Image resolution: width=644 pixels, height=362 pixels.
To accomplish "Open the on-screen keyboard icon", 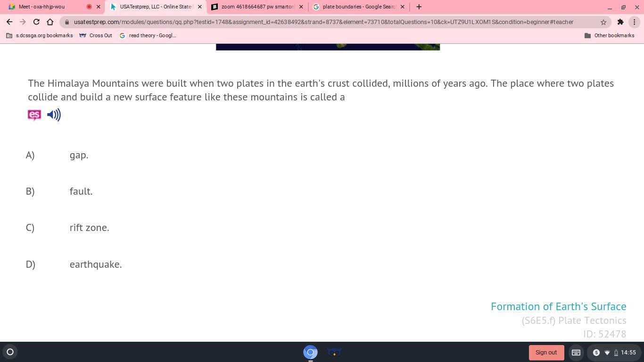I will pyautogui.click(x=576, y=353).
